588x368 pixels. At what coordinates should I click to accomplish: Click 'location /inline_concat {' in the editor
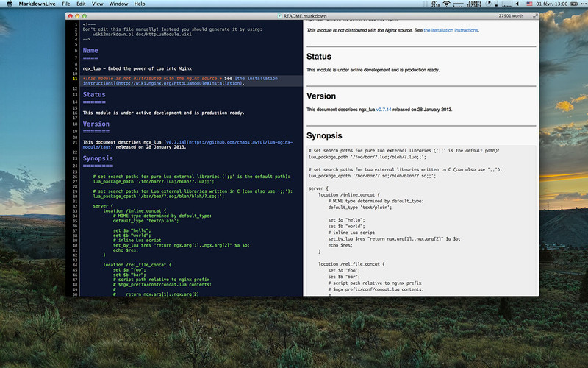click(135, 211)
